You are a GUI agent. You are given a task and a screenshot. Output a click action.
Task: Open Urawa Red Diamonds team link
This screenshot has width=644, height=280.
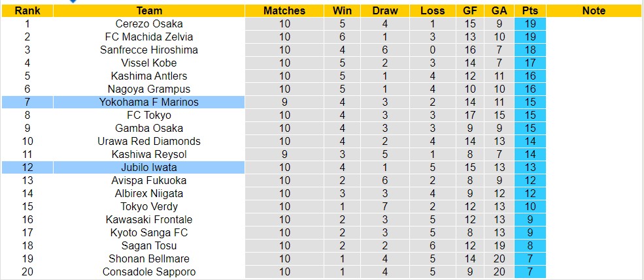149,141
